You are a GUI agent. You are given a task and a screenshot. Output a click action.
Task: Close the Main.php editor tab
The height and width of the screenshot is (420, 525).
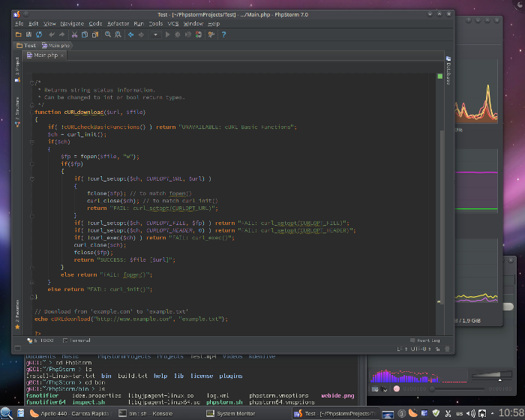click(x=62, y=55)
